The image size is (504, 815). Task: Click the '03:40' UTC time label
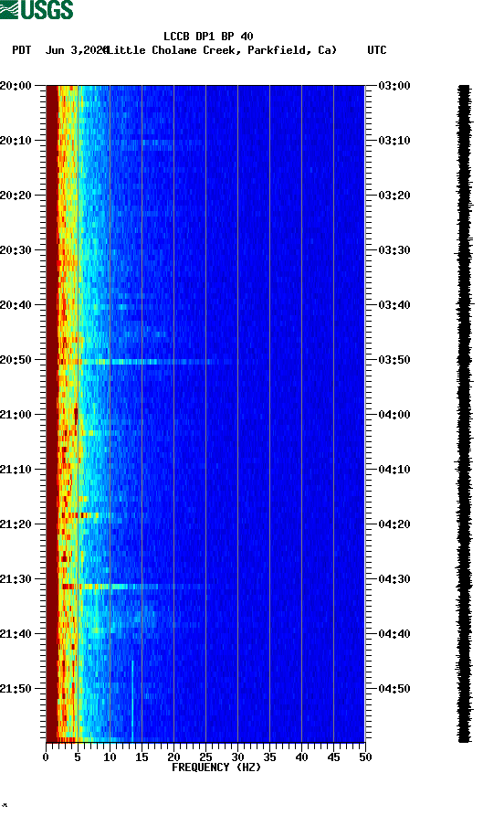tap(394, 304)
